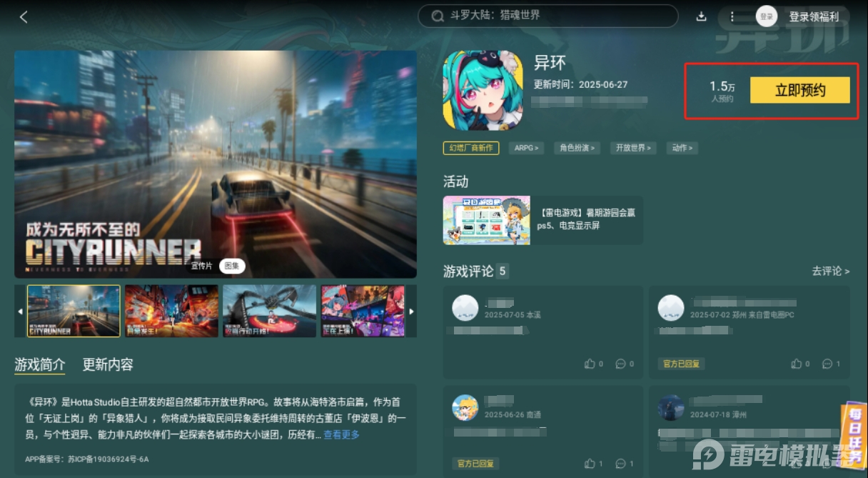Screen dimensions: 868x478
Task: Open the download manager icon
Action: point(701,16)
